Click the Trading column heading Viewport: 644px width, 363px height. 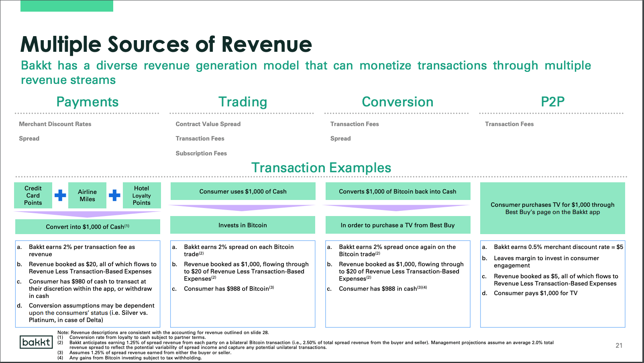click(x=243, y=102)
